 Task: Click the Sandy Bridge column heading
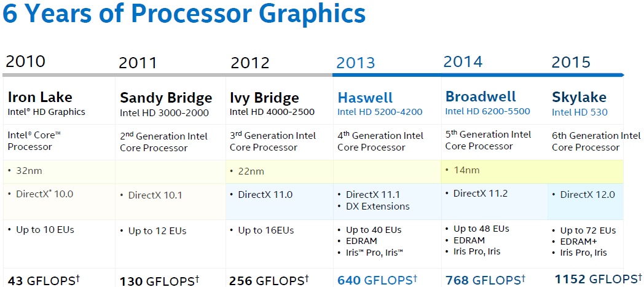click(x=166, y=98)
